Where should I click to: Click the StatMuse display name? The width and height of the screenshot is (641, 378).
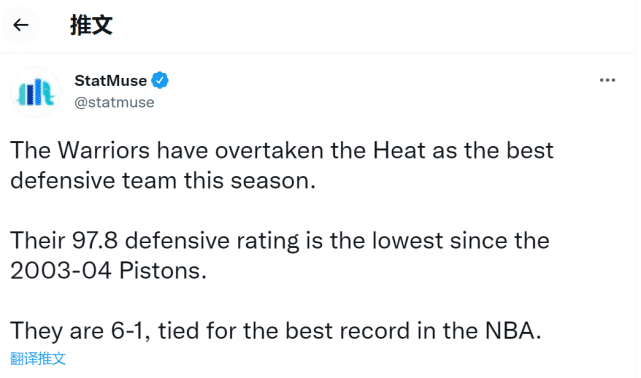tap(110, 81)
